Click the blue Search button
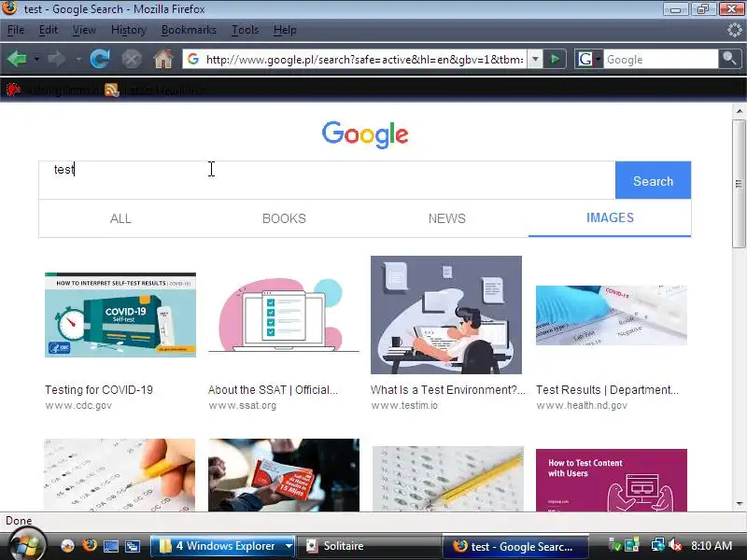The width and height of the screenshot is (747, 560). click(x=653, y=180)
